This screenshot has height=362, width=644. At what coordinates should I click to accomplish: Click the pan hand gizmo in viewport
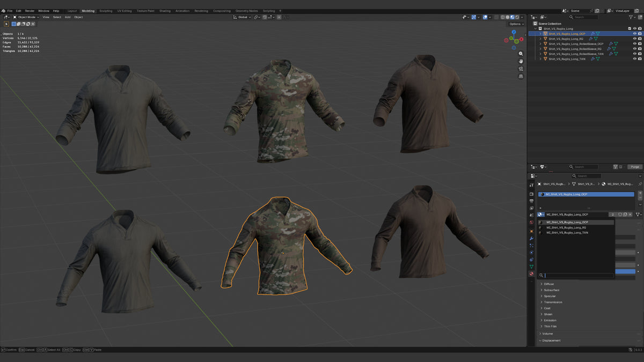pos(521,61)
